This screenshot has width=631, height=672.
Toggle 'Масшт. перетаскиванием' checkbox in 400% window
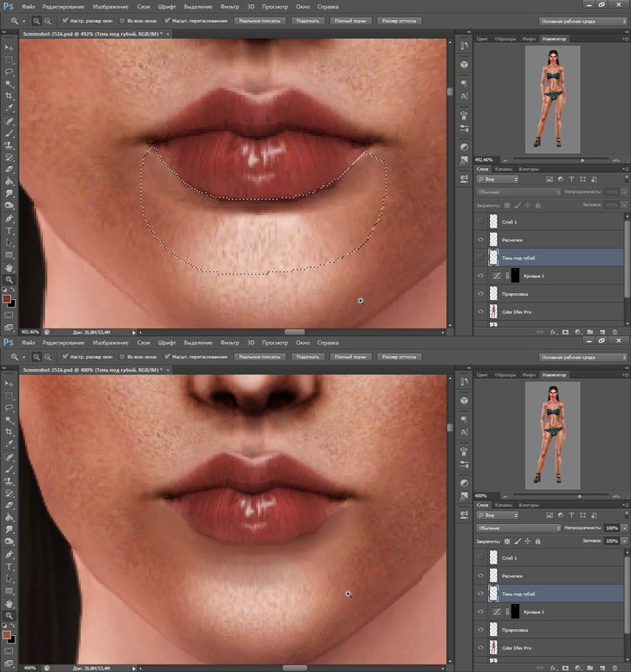[167, 356]
